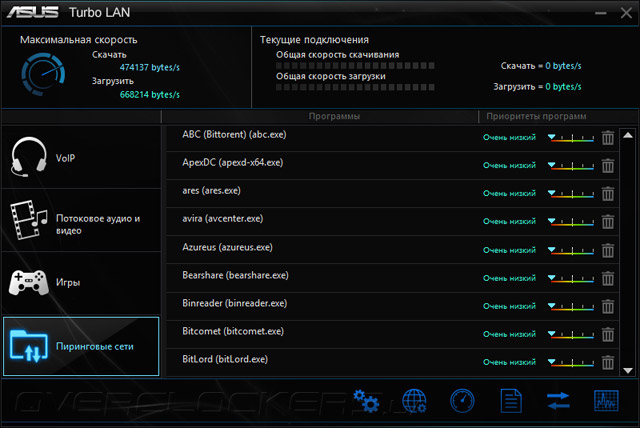Screen dimensions: 640x428
Task: Adjust Bitcomet priority slider
Action: click(x=571, y=335)
